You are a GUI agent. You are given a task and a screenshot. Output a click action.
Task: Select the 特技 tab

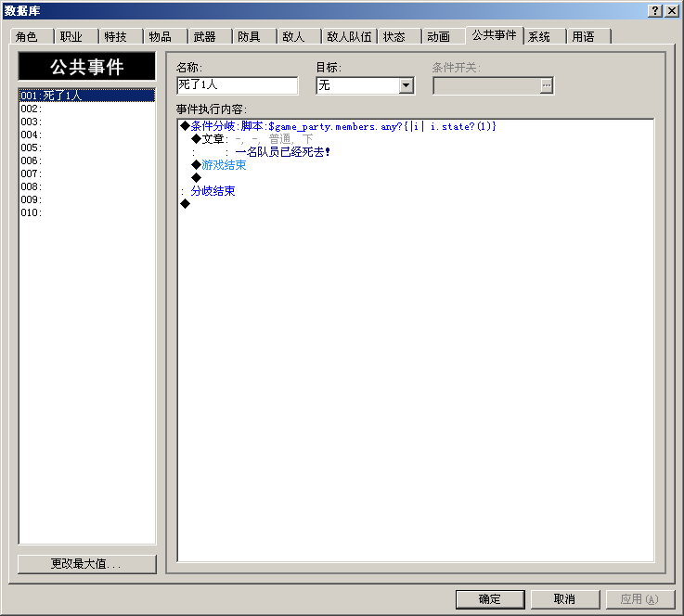121,36
